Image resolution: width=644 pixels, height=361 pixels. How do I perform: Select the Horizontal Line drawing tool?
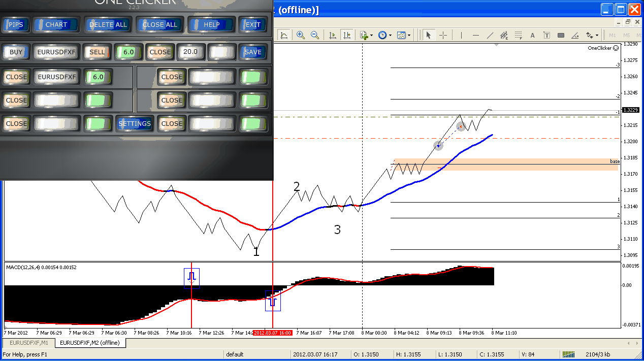click(475, 35)
